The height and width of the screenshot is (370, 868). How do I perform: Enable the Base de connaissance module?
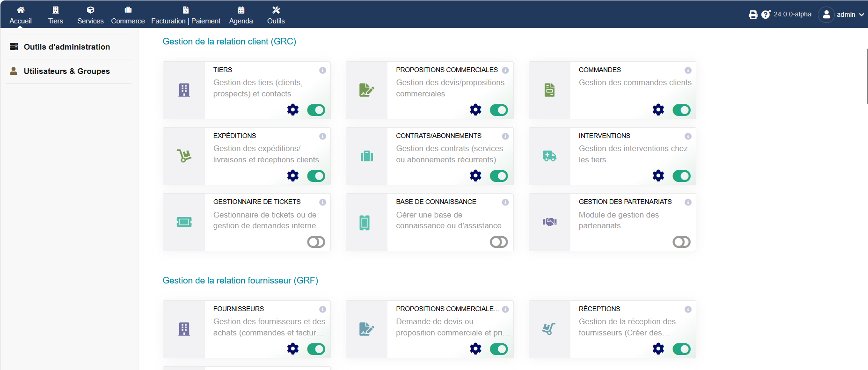[x=499, y=242]
